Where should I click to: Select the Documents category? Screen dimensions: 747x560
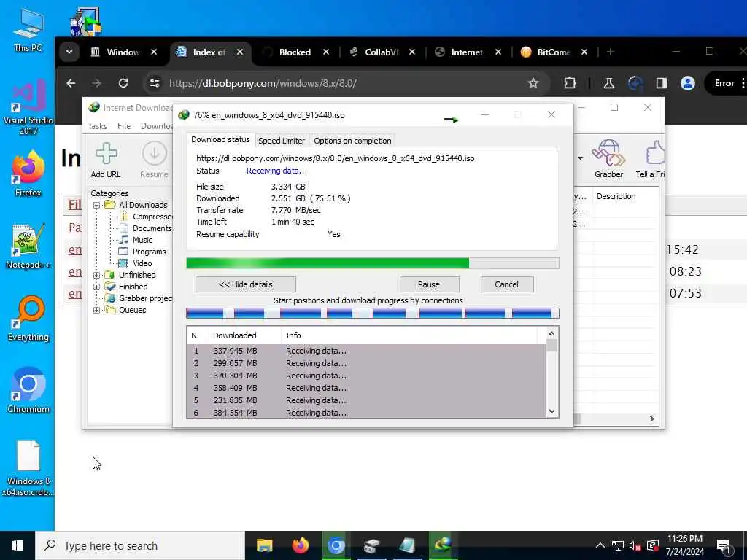[x=152, y=228]
